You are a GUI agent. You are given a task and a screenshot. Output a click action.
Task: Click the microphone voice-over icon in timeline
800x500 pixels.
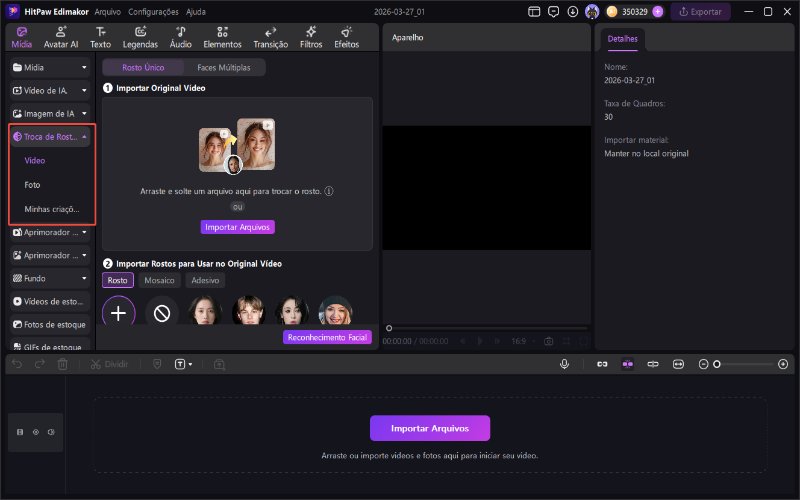565,364
